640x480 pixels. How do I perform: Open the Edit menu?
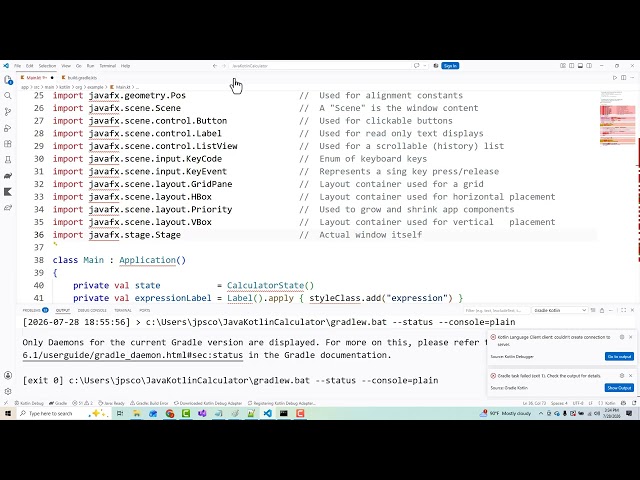[30, 66]
